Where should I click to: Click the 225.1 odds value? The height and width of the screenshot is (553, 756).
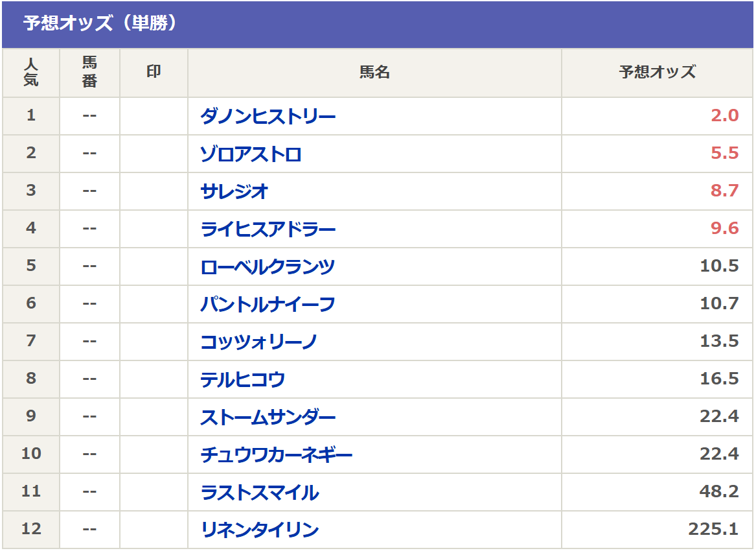(x=713, y=530)
